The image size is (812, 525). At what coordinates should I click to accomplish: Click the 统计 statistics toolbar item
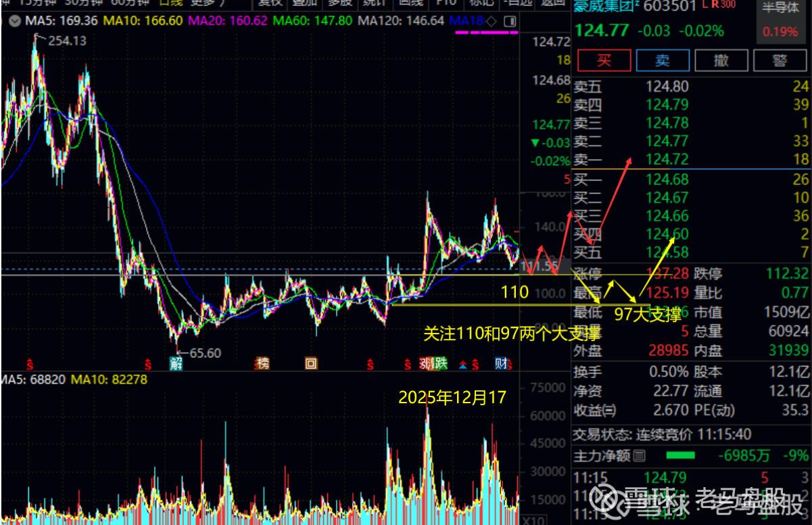click(375, 2)
